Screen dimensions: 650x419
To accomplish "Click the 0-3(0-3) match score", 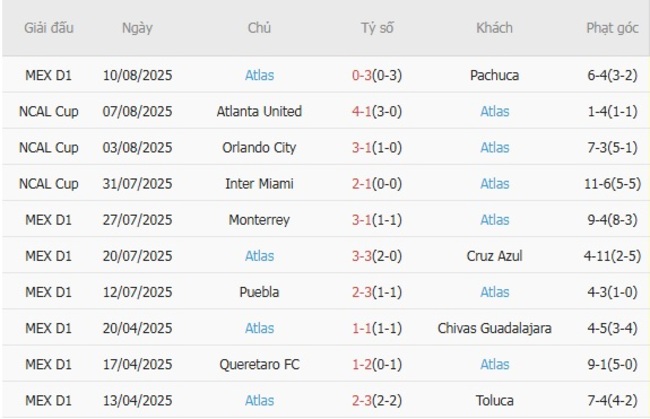I will pyautogui.click(x=377, y=75).
